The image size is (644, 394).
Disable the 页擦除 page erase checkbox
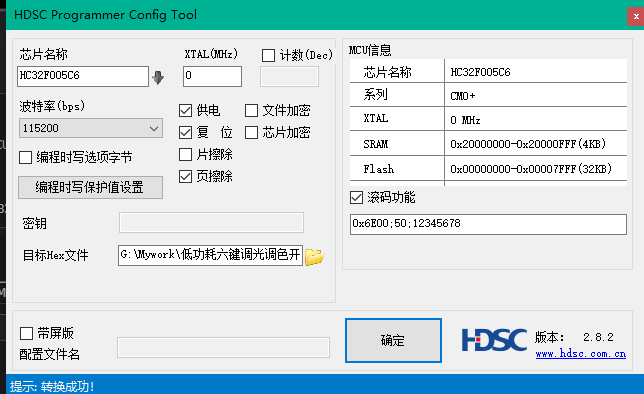[185, 177]
